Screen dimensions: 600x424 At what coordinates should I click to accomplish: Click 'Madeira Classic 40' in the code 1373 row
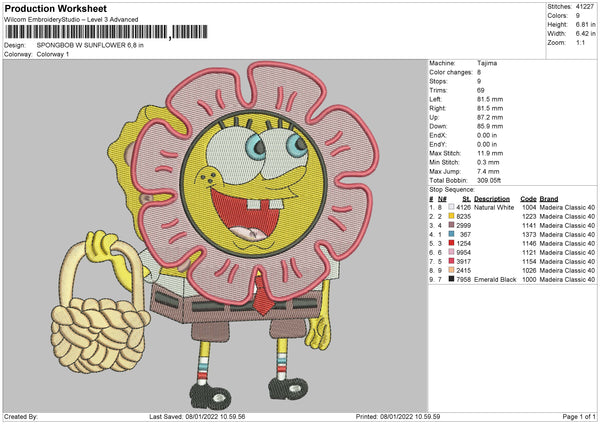[567, 235]
